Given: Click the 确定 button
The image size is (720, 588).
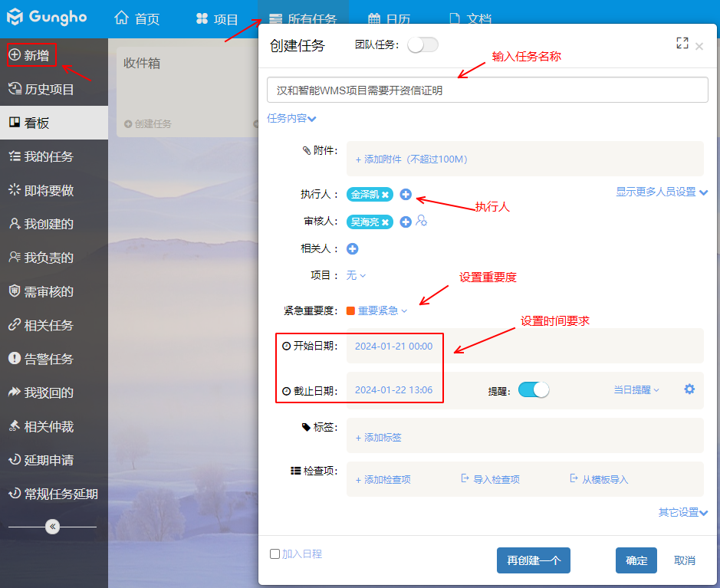Looking at the screenshot, I should pos(636,560).
